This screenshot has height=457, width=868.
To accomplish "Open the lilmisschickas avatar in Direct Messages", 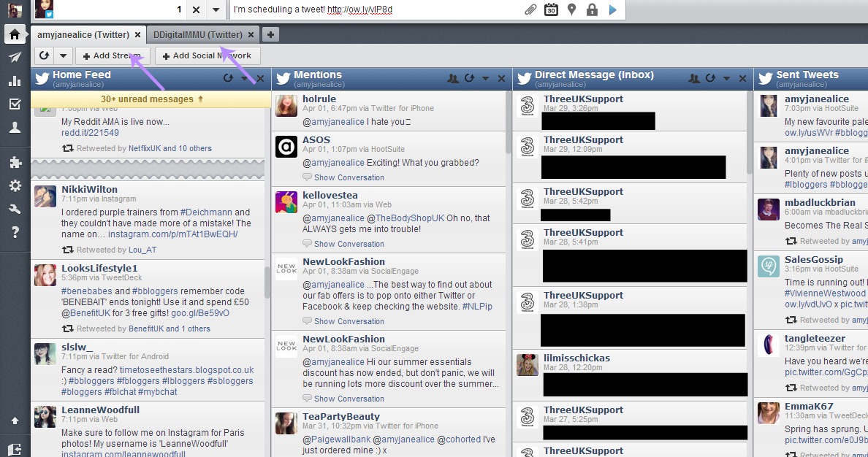I will (x=528, y=364).
